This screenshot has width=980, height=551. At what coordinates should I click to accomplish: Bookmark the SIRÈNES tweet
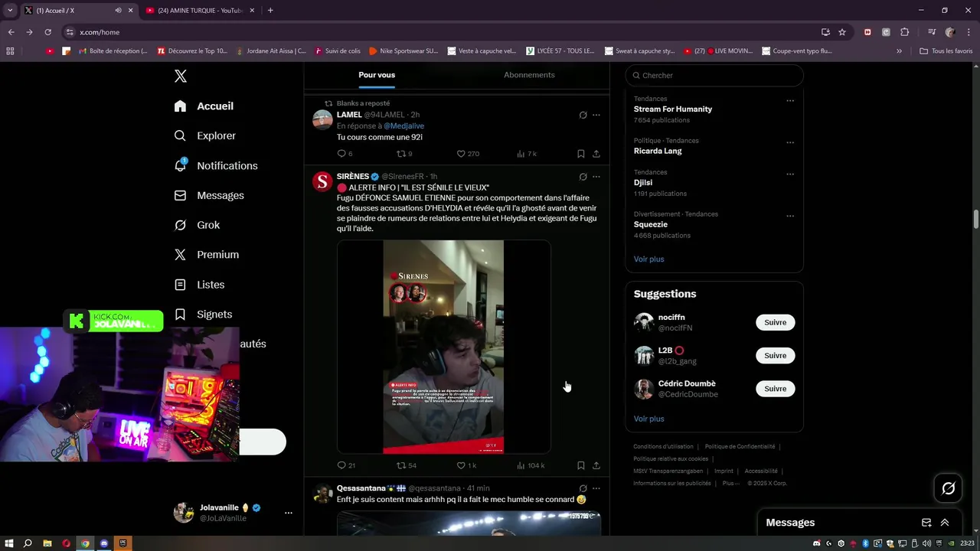581,465
